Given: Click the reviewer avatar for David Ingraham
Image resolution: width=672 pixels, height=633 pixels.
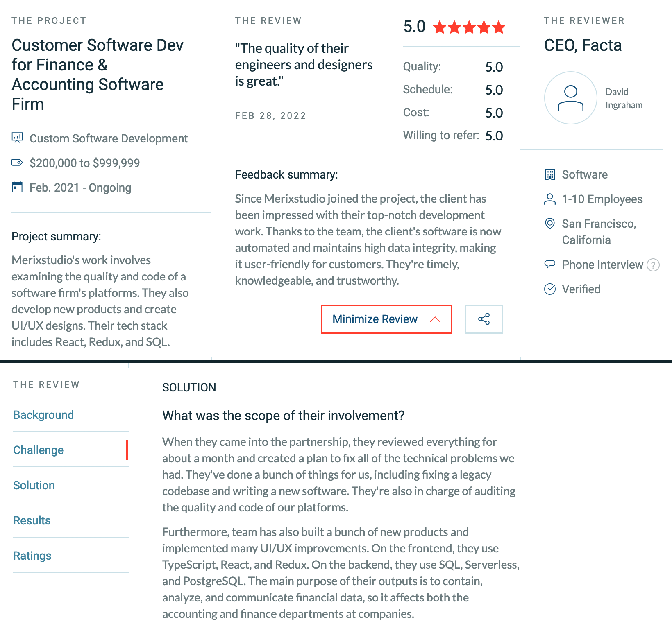Looking at the screenshot, I should 570,98.
